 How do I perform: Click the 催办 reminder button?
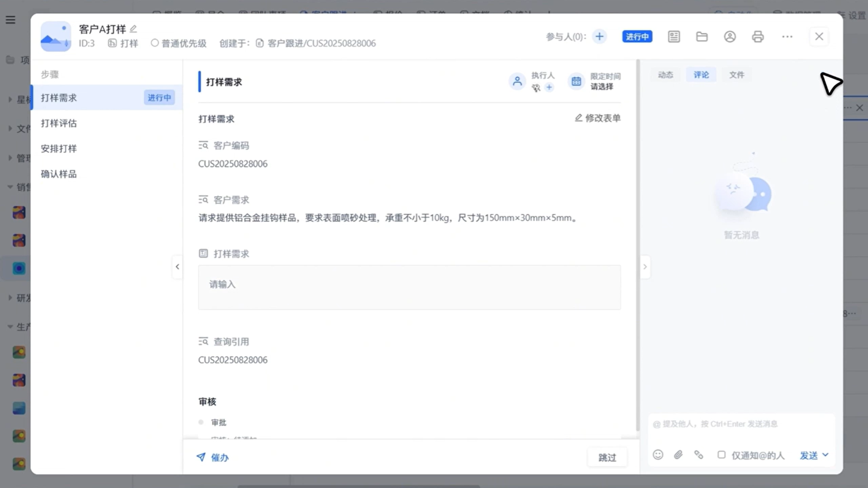coord(213,457)
